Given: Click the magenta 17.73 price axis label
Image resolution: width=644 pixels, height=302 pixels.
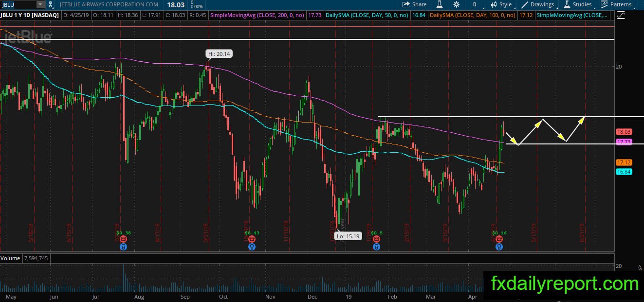Looking at the screenshot, I should (x=624, y=142).
